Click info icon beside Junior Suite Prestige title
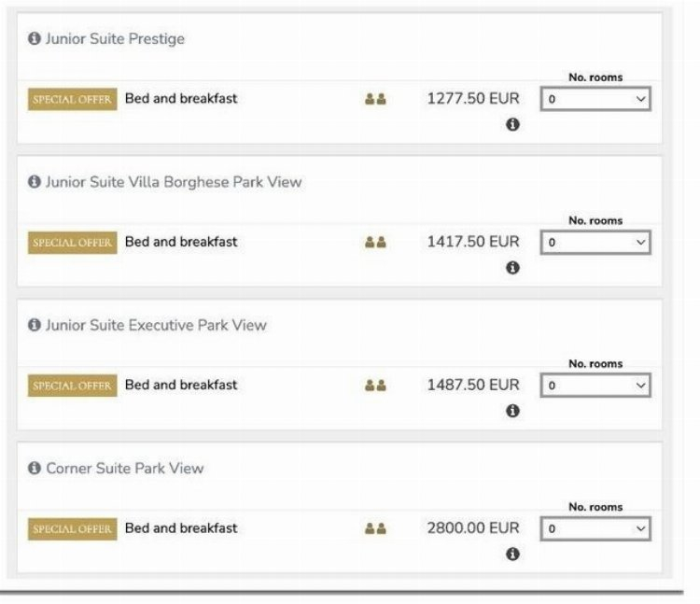The height and width of the screenshot is (604, 700). click(35, 39)
